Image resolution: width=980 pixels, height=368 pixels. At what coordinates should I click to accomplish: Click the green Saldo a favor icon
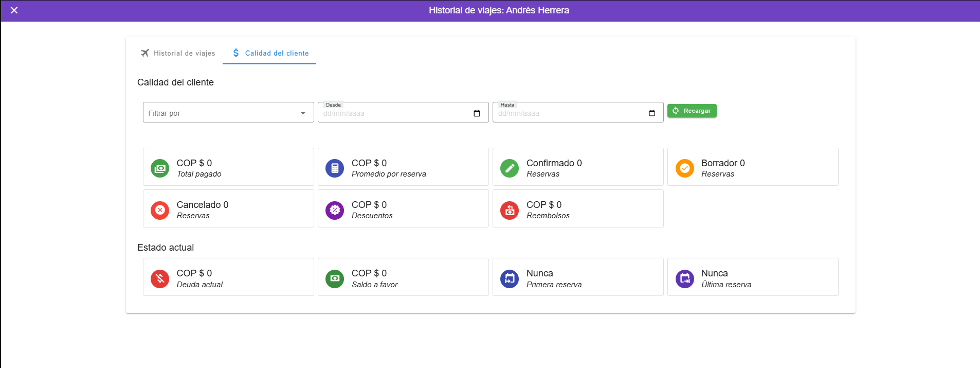click(x=335, y=278)
